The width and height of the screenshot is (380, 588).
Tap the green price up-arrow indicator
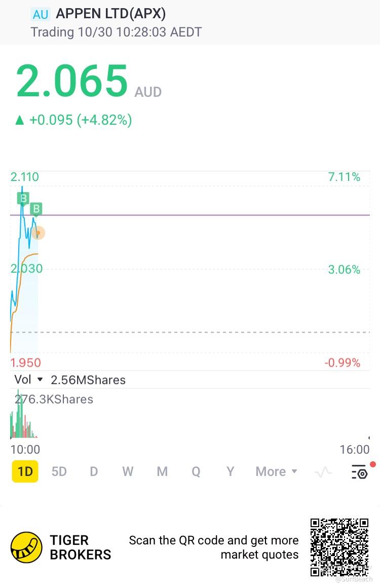point(20,120)
